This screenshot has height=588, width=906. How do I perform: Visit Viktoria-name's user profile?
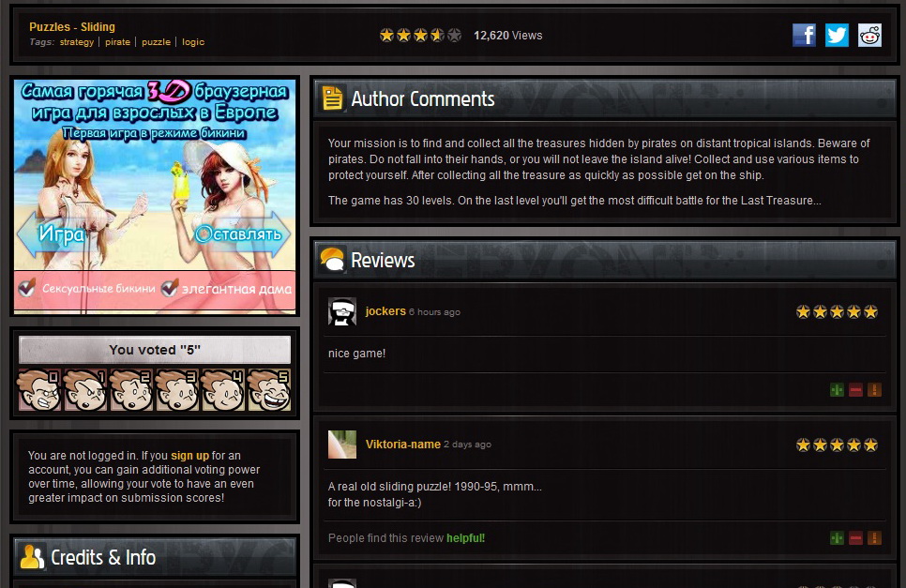(402, 445)
